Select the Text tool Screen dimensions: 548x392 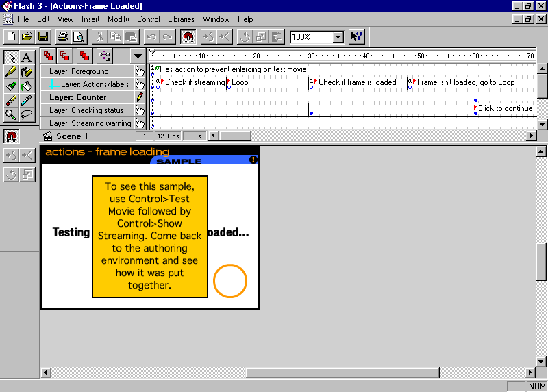[27, 58]
